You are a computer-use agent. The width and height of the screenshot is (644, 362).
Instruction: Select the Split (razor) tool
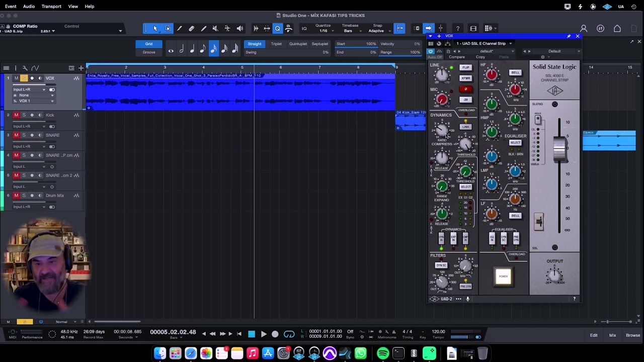(180, 29)
